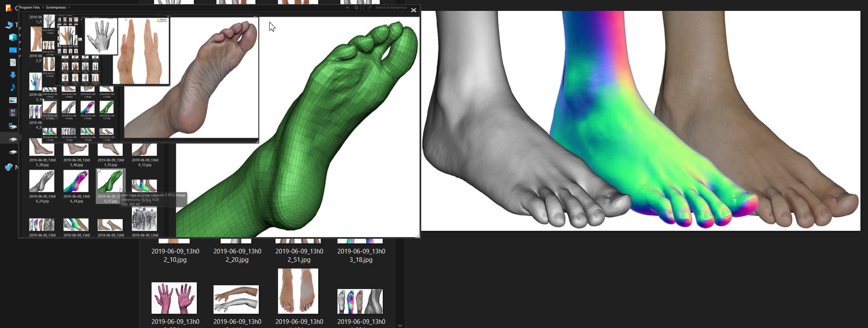Click the gray hand render in nested preview
868x328 pixels.
coord(101,36)
